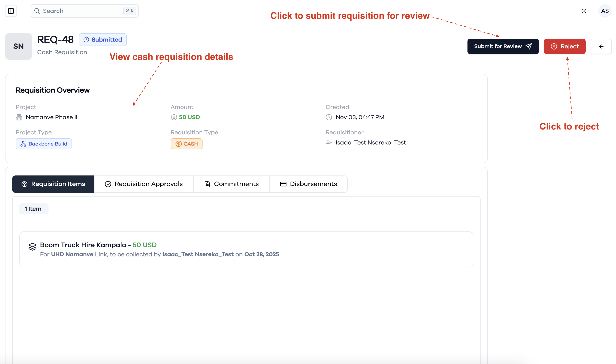616x364 pixels.
Task: Click the Backbone Build project type badge
Action: 44,144
